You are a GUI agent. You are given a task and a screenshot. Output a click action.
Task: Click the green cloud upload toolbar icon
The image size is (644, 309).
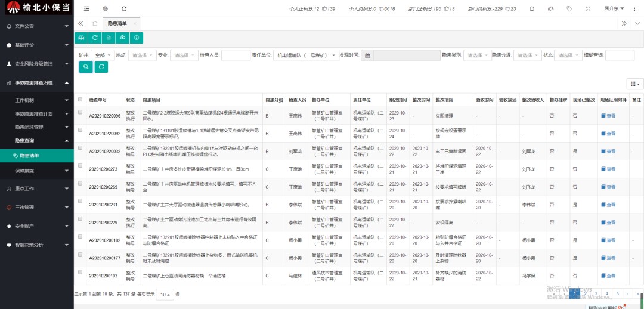[x=122, y=38]
